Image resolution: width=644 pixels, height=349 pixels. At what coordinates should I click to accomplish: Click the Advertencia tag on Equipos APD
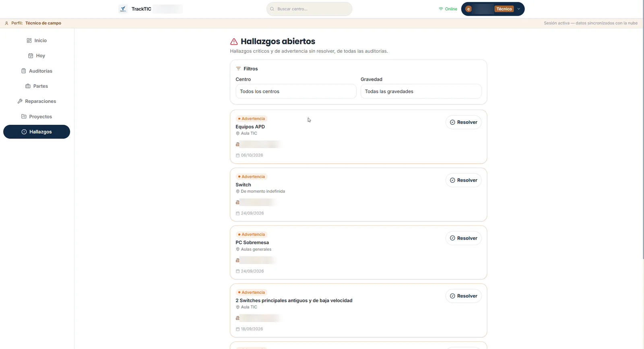[252, 119]
